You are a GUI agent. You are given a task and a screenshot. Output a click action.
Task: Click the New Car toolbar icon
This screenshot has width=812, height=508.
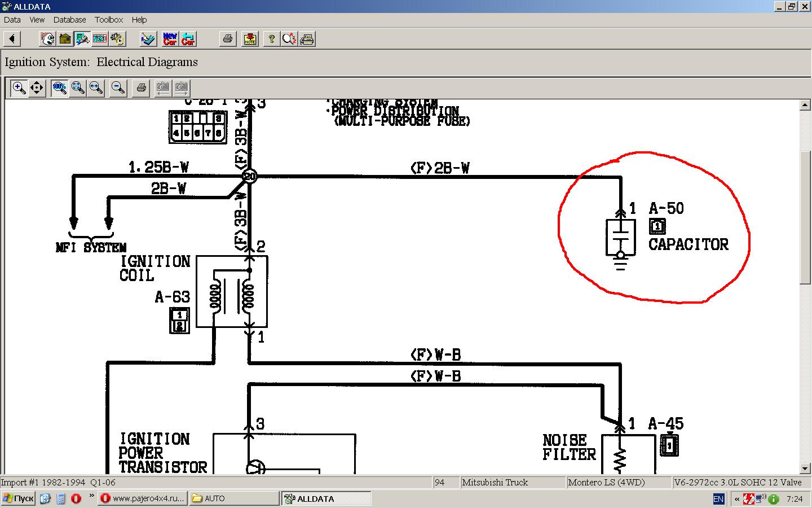click(170, 39)
